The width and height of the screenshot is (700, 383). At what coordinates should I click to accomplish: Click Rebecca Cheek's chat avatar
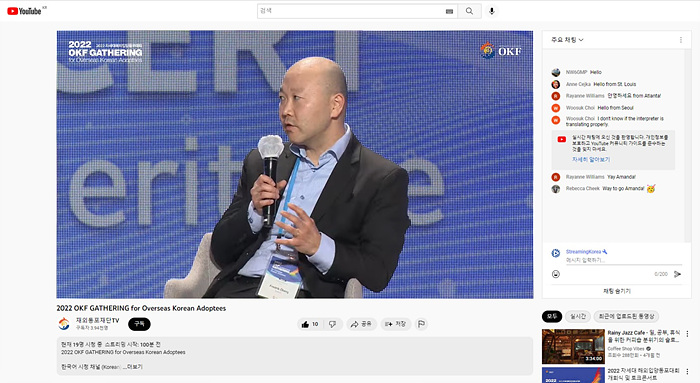[x=556, y=189]
